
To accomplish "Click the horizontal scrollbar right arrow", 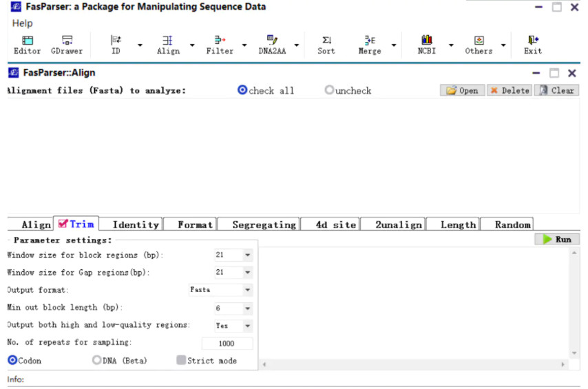I will (x=563, y=364).
